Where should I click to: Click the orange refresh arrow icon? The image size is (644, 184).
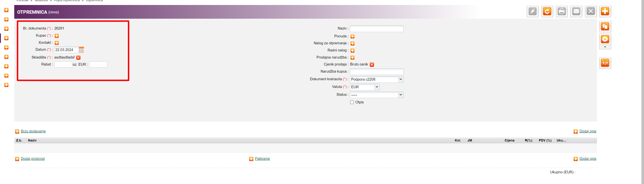(x=547, y=12)
